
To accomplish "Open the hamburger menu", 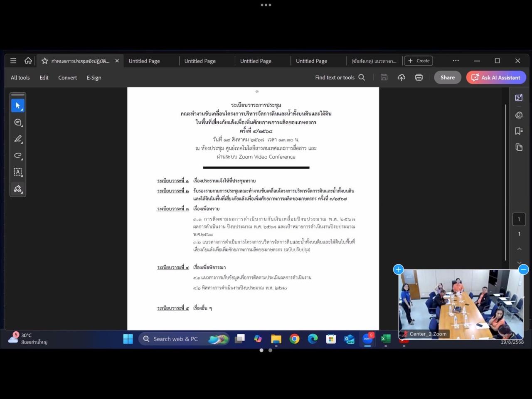I will 13,61.
